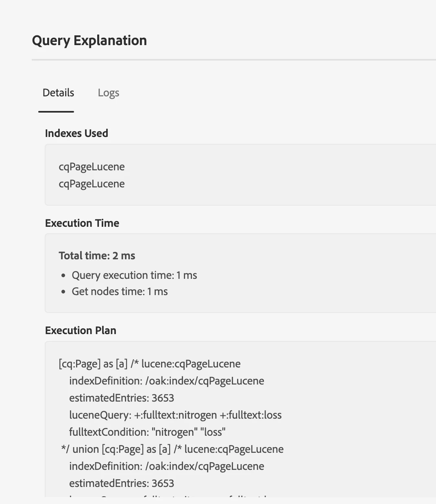The width and height of the screenshot is (436, 504).
Task: Click the Get nodes time bullet
Action: [120, 291]
